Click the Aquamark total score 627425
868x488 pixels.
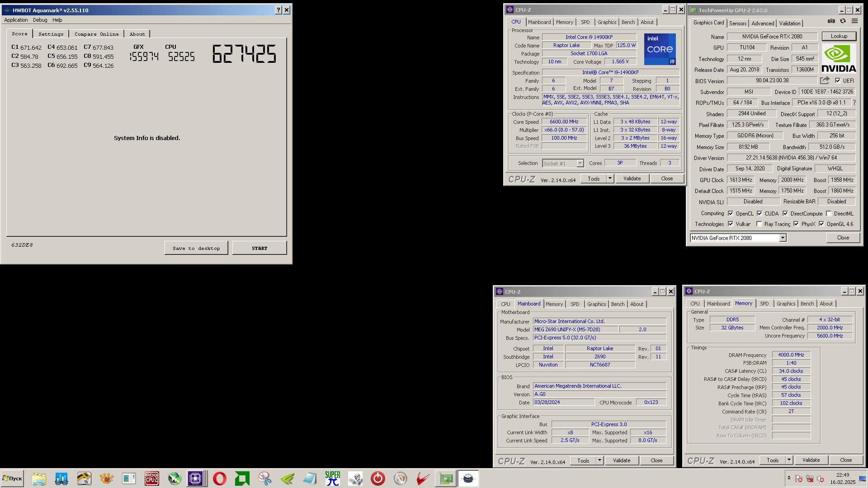pos(244,54)
